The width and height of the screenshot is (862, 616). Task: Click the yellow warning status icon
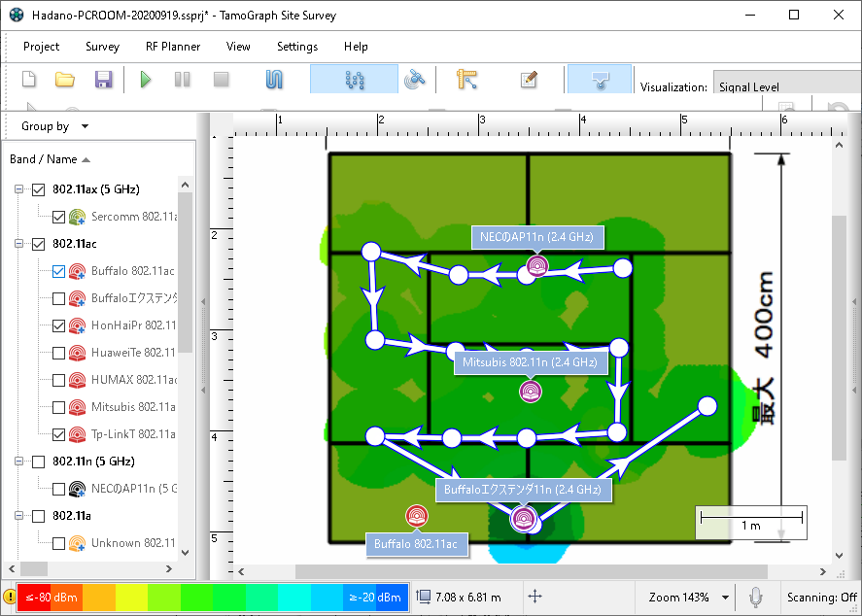(9, 597)
